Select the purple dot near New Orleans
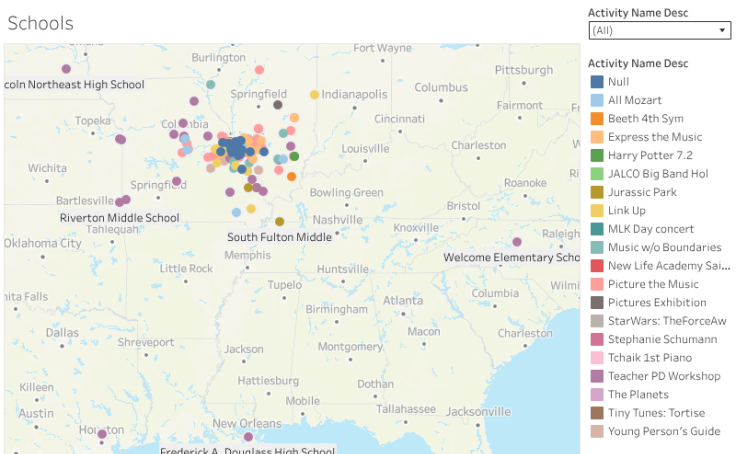The image size is (736, 454). pos(248,437)
